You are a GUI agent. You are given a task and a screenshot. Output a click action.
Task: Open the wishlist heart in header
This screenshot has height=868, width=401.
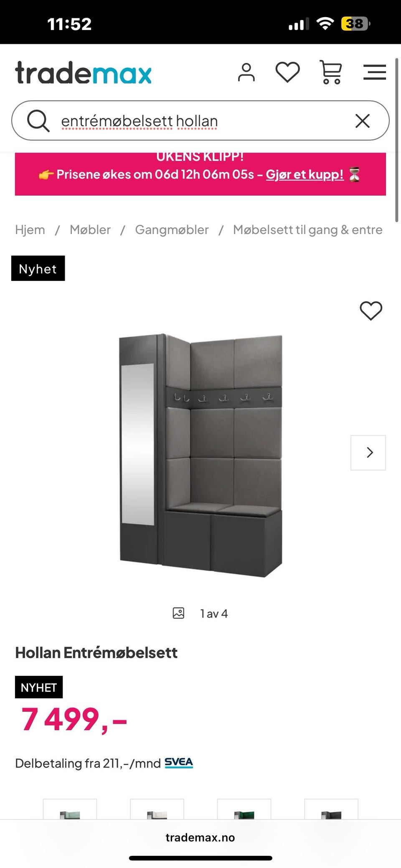click(287, 72)
